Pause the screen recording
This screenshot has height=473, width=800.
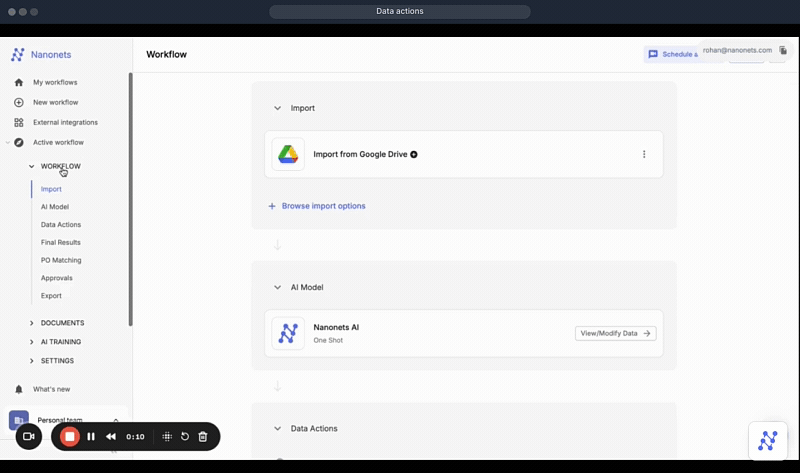coord(91,437)
